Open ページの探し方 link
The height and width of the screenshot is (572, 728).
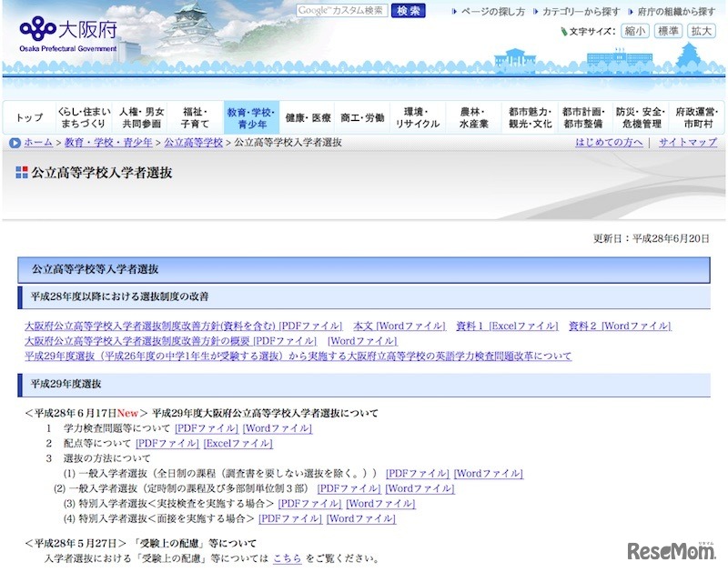[492, 12]
